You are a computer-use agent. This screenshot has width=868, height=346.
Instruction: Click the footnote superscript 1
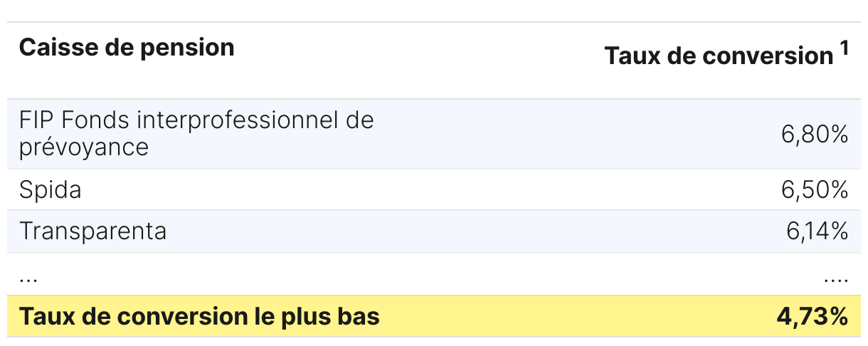coord(844,49)
